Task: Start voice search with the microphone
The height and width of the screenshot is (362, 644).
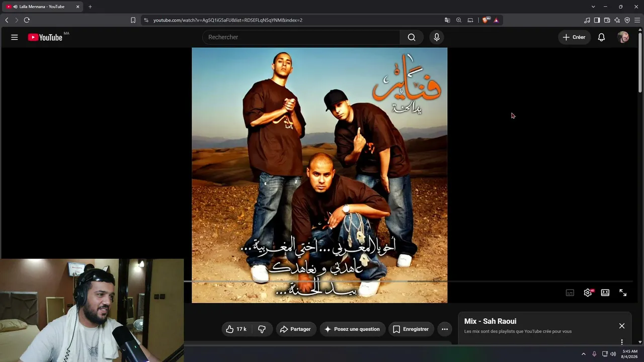Action: pyautogui.click(x=437, y=37)
